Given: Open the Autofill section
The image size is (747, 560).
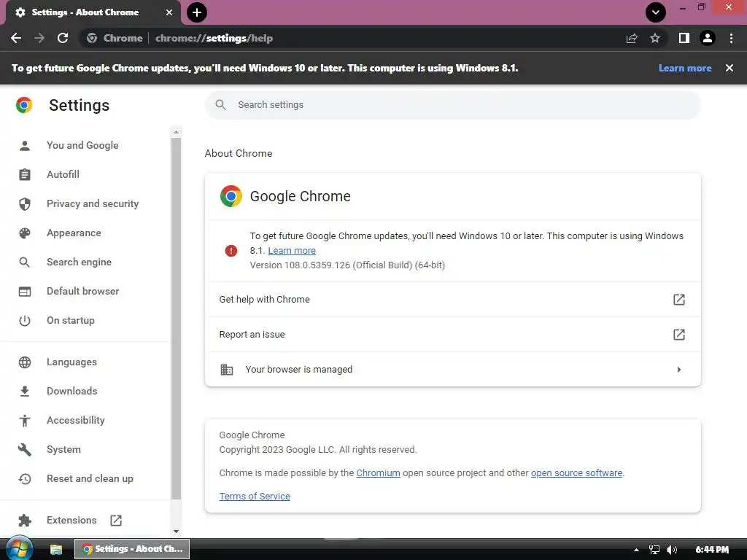Looking at the screenshot, I should coord(63,174).
